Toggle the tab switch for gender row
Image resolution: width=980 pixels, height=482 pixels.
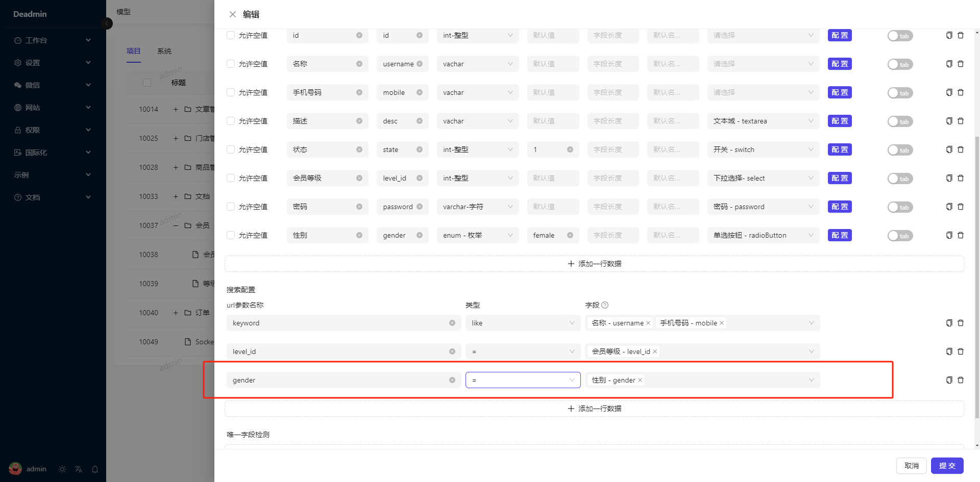pos(900,236)
